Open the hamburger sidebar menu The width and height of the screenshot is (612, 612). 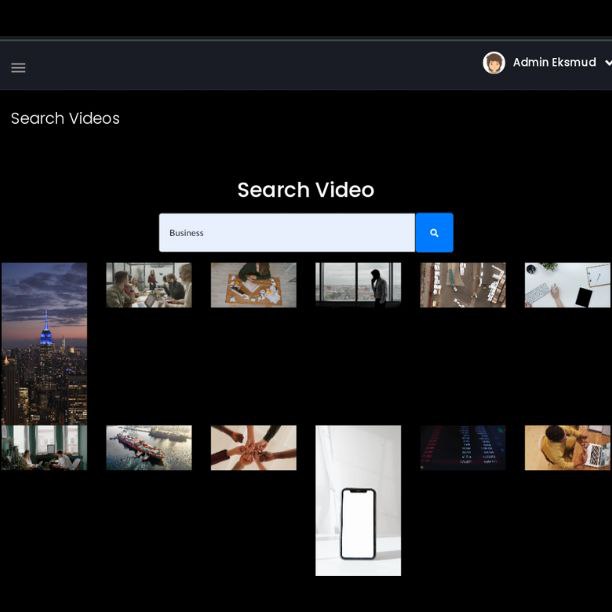pos(18,68)
